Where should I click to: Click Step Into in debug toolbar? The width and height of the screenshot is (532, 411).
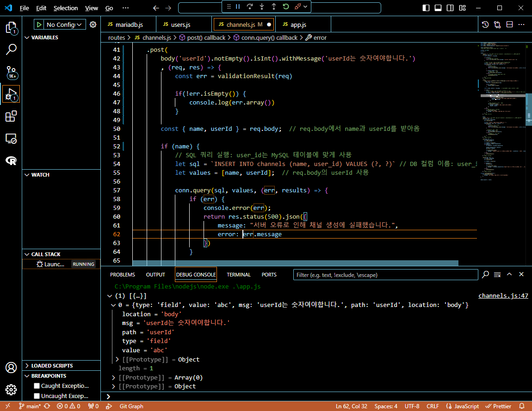(x=261, y=6)
